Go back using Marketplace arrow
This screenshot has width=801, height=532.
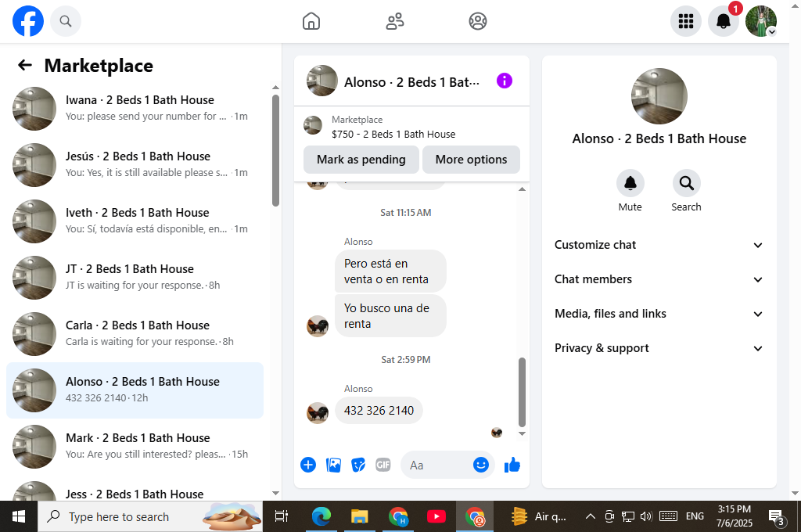(x=24, y=65)
